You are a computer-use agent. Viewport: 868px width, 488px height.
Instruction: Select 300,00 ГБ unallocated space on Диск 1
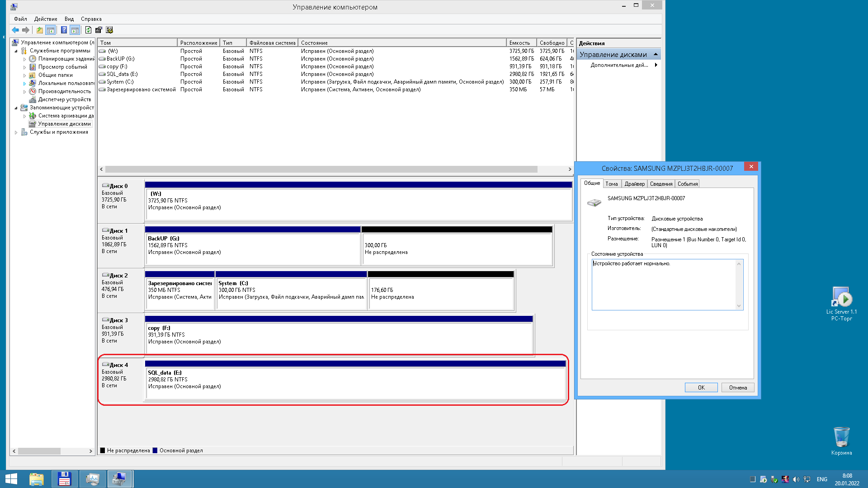coord(457,245)
